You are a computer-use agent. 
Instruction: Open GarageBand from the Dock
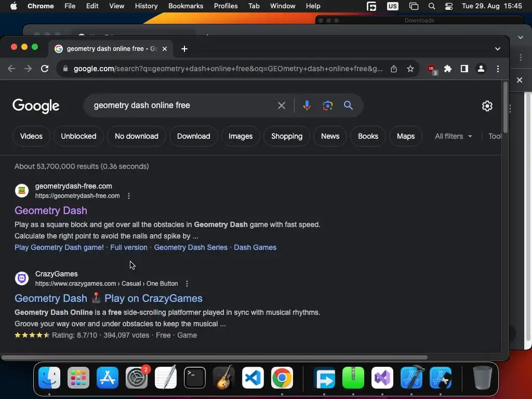pos(224,378)
